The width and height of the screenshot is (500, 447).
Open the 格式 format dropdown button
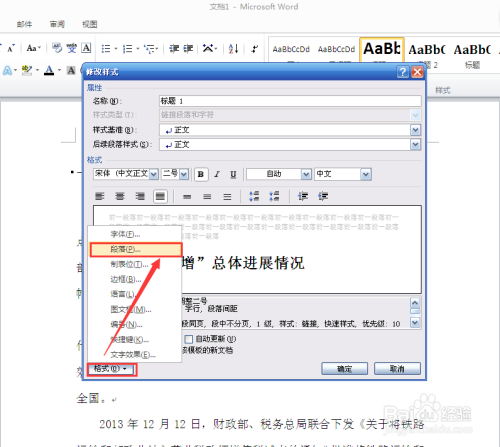pyautogui.click(x=112, y=369)
